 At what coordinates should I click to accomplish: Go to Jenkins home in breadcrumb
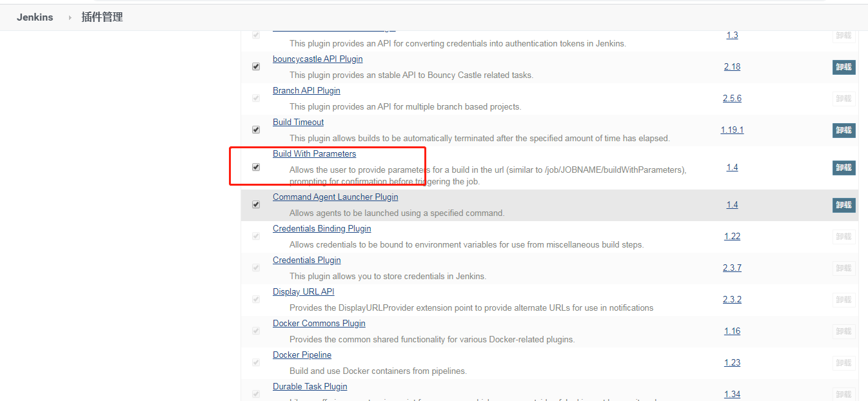[x=35, y=17]
